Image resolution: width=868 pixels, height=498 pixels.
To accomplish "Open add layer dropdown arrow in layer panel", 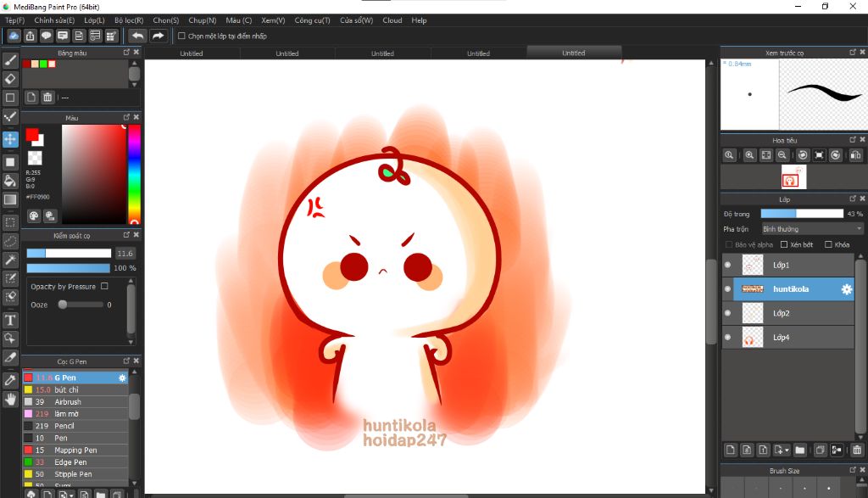I will click(x=787, y=450).
